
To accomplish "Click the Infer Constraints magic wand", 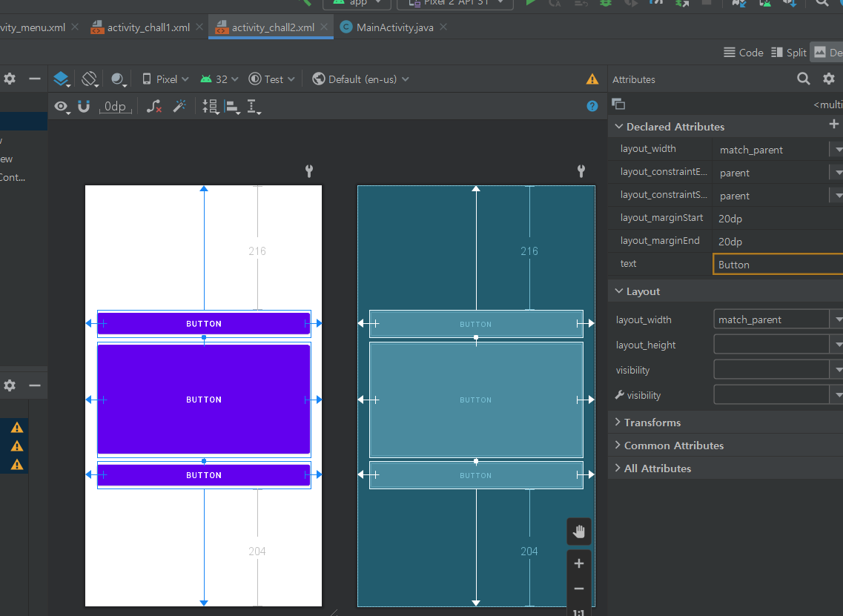I will [x=179, y=106].
